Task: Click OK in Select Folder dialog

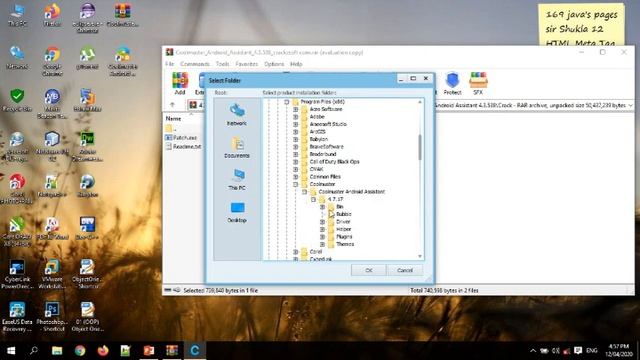Action: coord(369,270)
